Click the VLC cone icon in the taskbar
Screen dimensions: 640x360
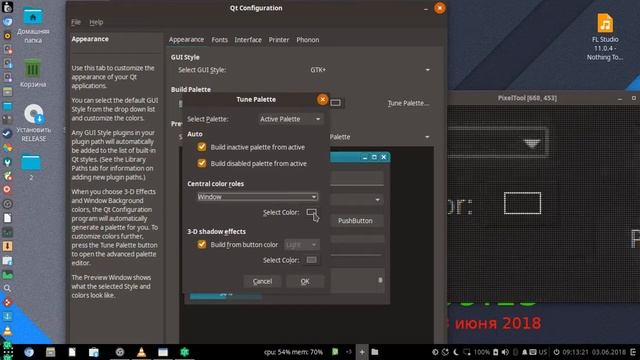click(x=141, y=352)
